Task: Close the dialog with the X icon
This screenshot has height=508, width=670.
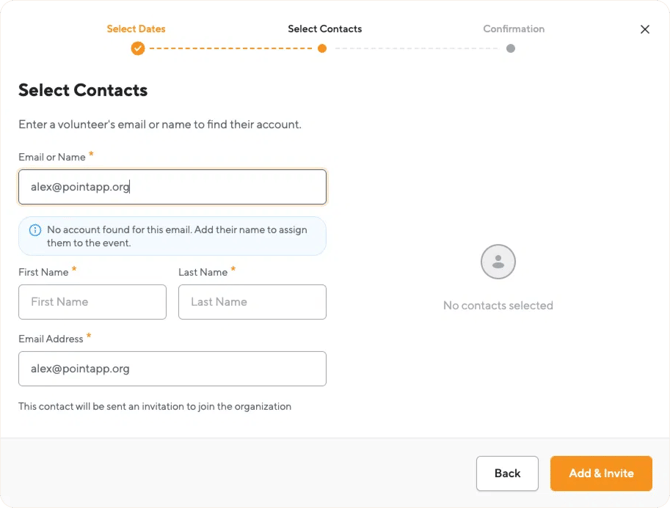Action: 645,29
